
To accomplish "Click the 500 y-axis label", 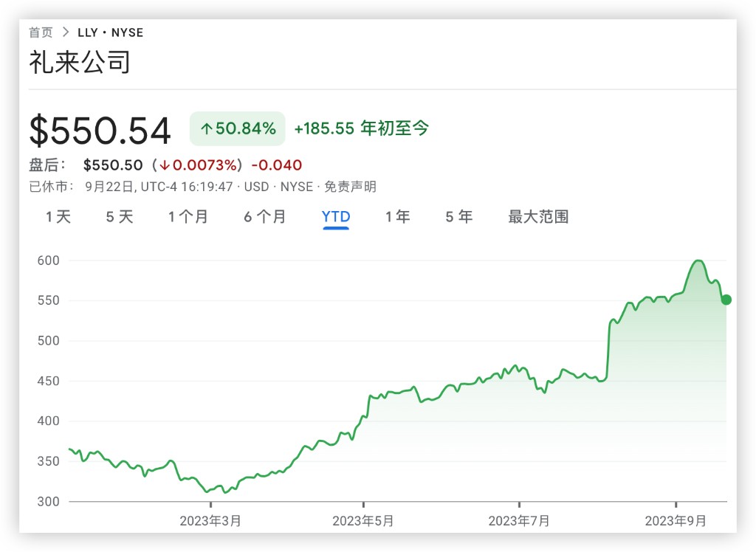I will 48,341.
